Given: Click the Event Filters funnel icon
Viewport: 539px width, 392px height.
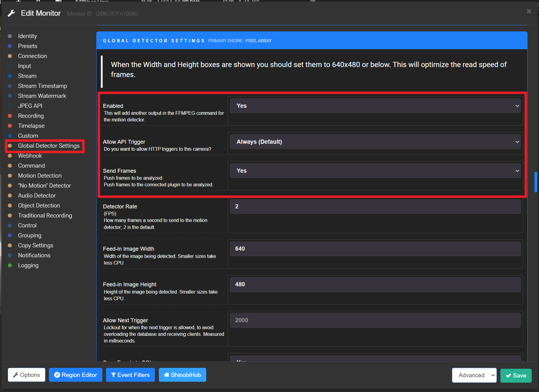Looking at the screenshot, I should point(114,375).
